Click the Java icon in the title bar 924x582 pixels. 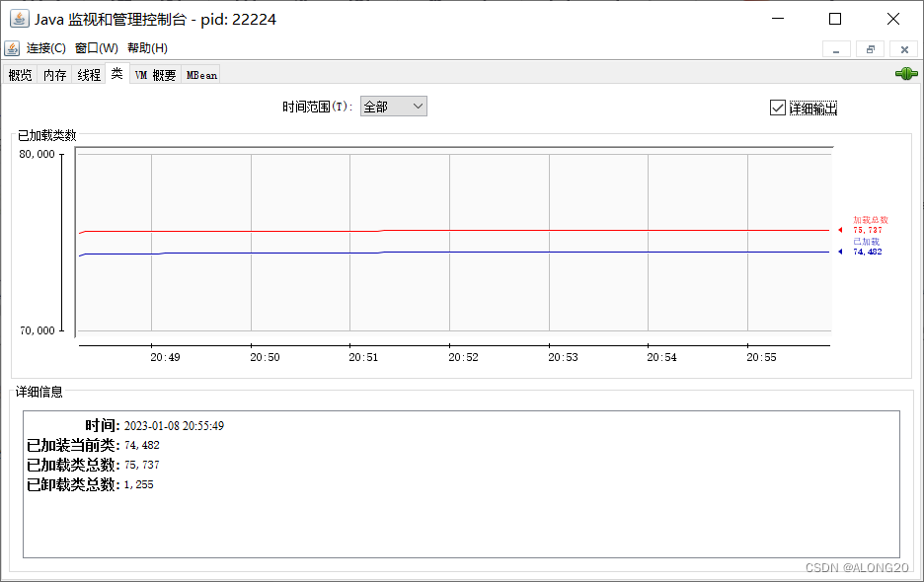19,19
